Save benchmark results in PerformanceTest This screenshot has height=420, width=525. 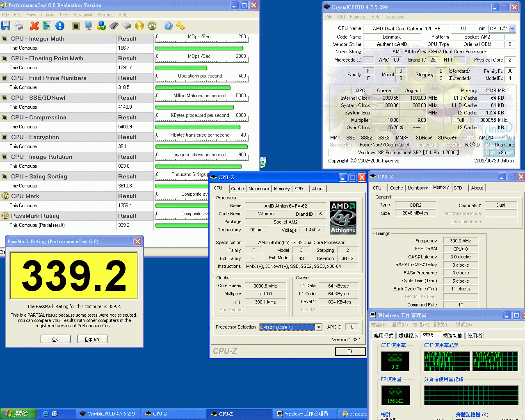[x=6, y=25]
